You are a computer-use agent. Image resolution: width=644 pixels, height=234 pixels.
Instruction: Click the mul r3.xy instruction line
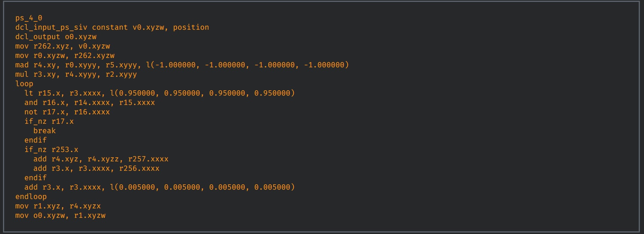point(76,74)
